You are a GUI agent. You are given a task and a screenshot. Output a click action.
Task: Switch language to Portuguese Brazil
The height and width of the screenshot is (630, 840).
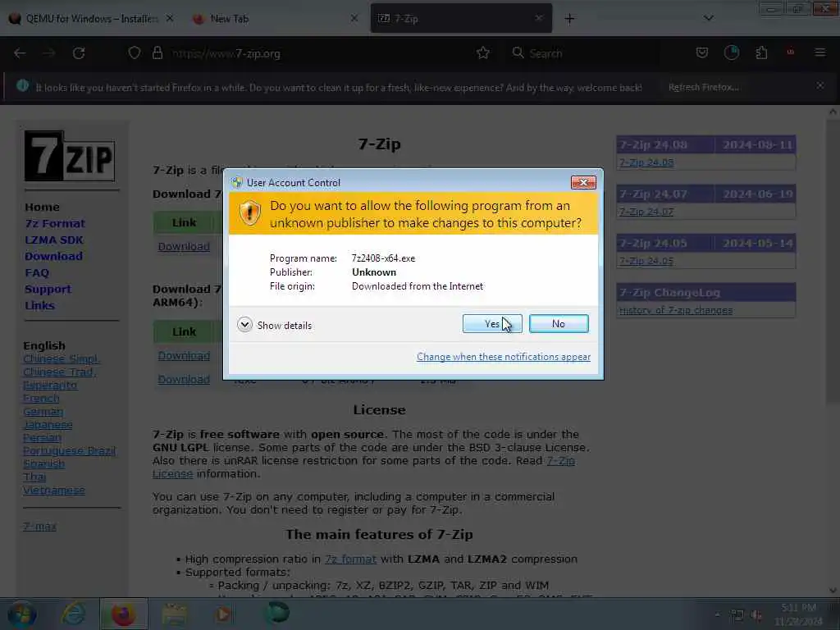point(69,450)
